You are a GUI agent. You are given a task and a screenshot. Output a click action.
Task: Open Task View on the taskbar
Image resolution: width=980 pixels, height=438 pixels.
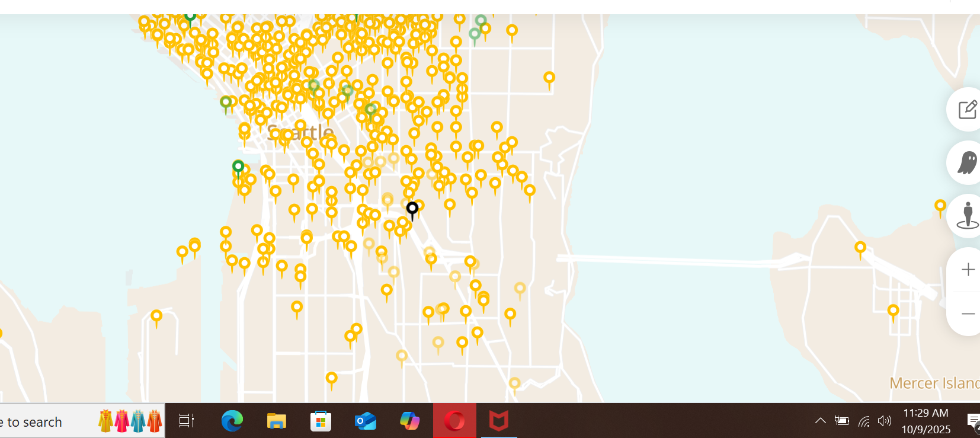pyautogui.click(x=186, y=421)
